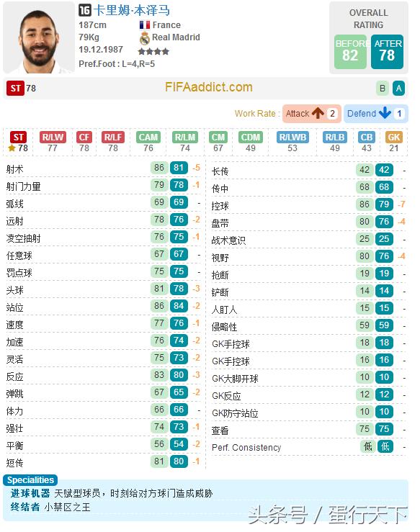Click the AFTER 78 rating box

click(x=387, y=52)
